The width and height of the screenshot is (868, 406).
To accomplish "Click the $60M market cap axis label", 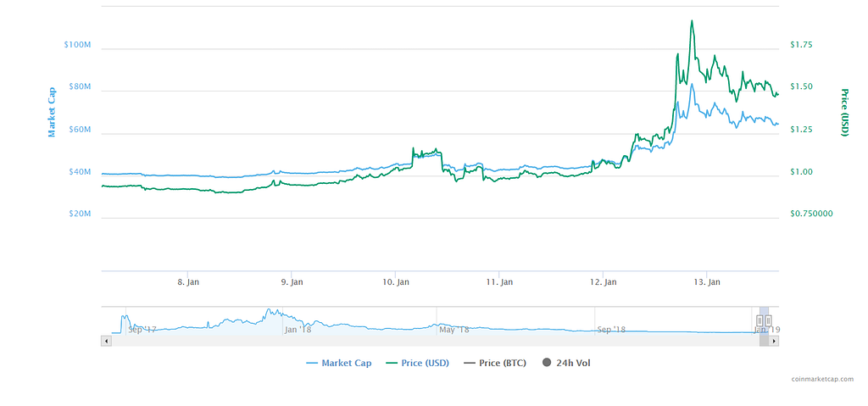I will pyautogui.click(x=81, y=129).
